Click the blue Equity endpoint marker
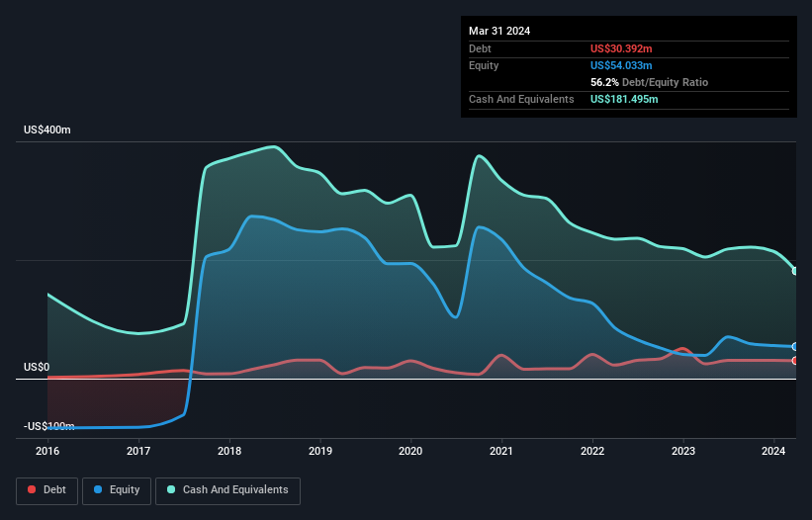812x520 pixels. tap(795, 347)
